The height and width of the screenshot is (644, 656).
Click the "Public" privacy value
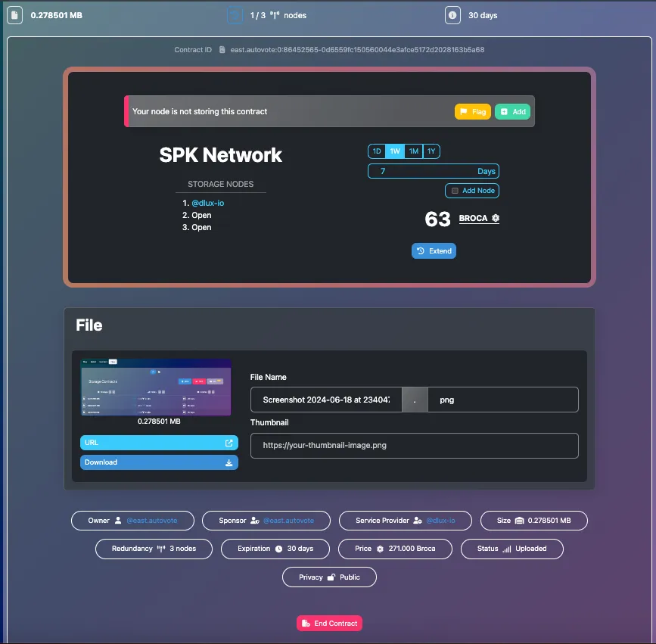(350, 577)
